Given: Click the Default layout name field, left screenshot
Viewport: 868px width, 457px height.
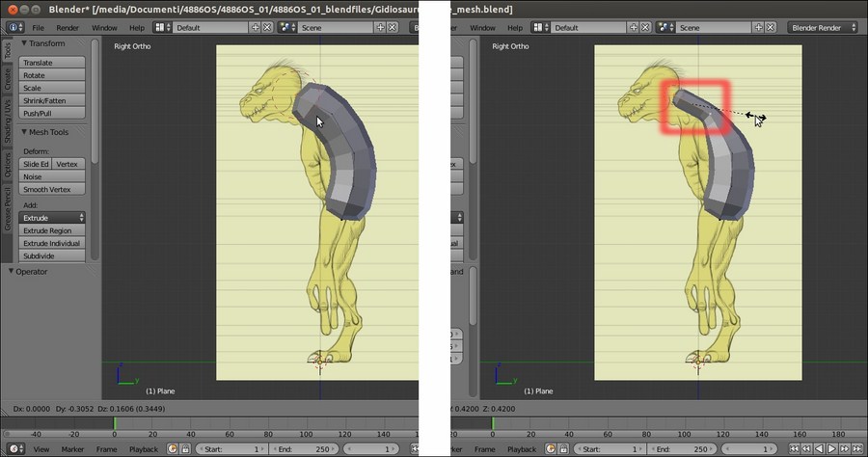Looking at the screenshot, I should click(x=210, y=27).
